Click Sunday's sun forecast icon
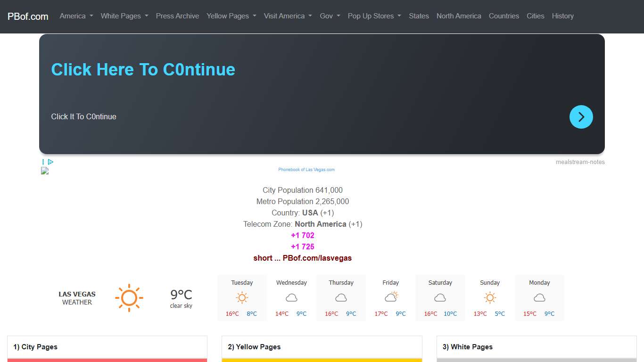The image size is (644, 362). 490,298
